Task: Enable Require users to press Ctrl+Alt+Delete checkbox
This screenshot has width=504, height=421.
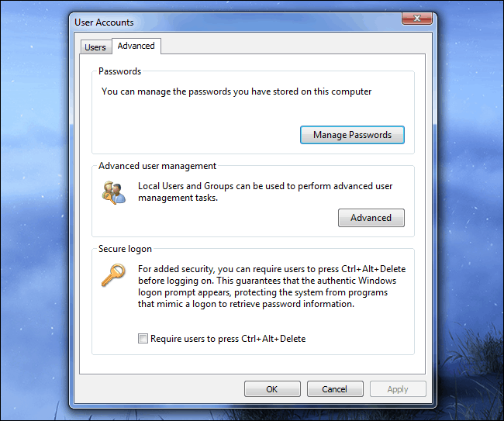Action: click(142, 339)
